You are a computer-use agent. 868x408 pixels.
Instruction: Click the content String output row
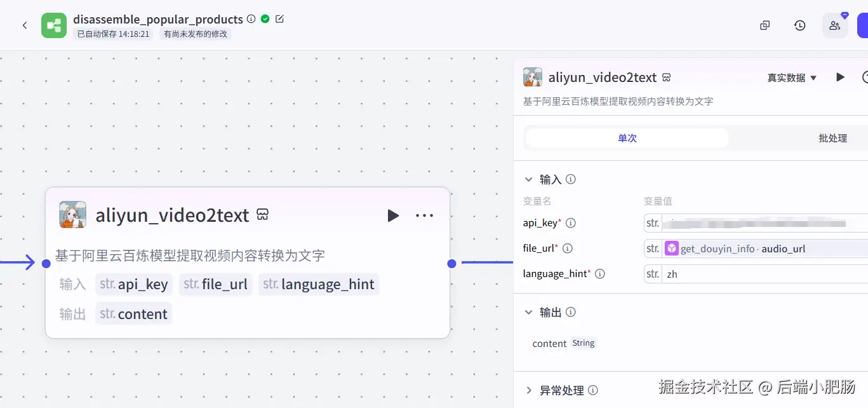click(x=564, y=343)
